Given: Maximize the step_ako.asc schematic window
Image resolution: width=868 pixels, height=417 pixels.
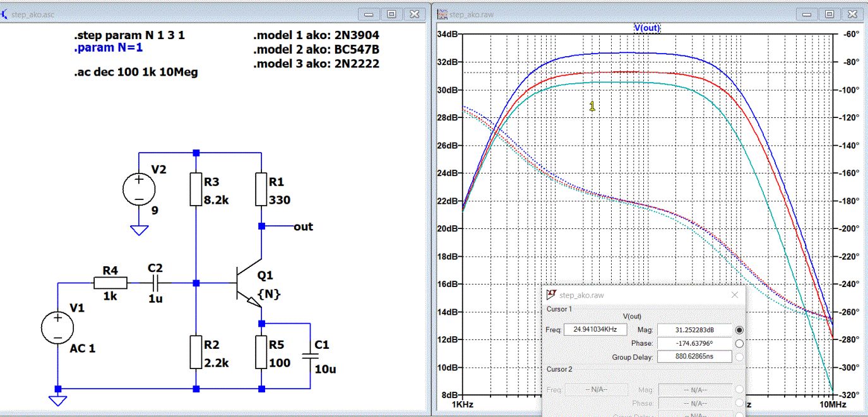Looking at the screenshot, I should 391,14.
